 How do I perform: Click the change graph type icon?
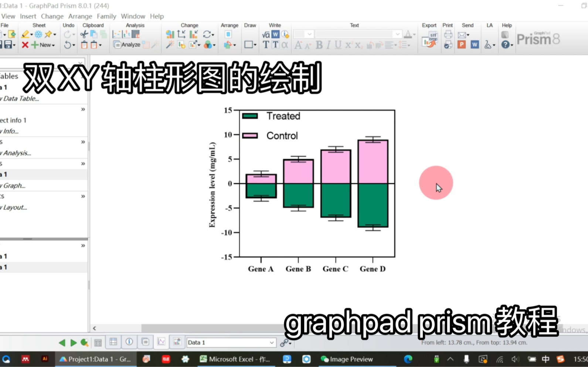tap(170, 34)
